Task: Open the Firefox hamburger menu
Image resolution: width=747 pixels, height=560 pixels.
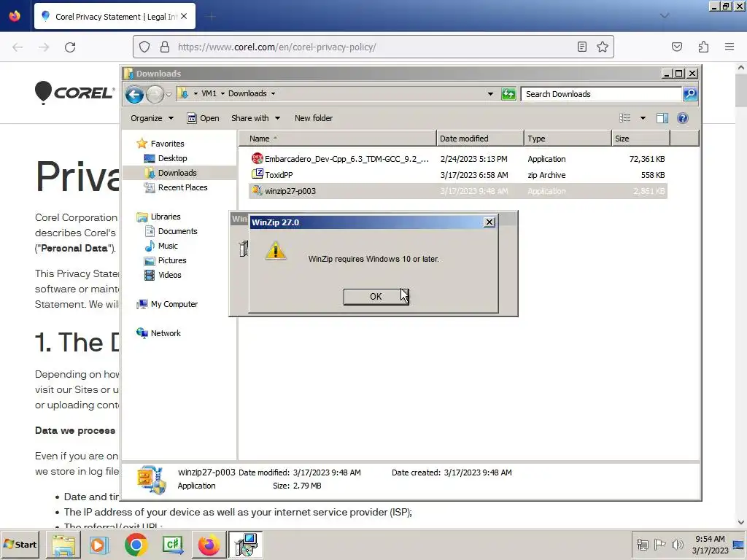Action: [x=729, y=47]
